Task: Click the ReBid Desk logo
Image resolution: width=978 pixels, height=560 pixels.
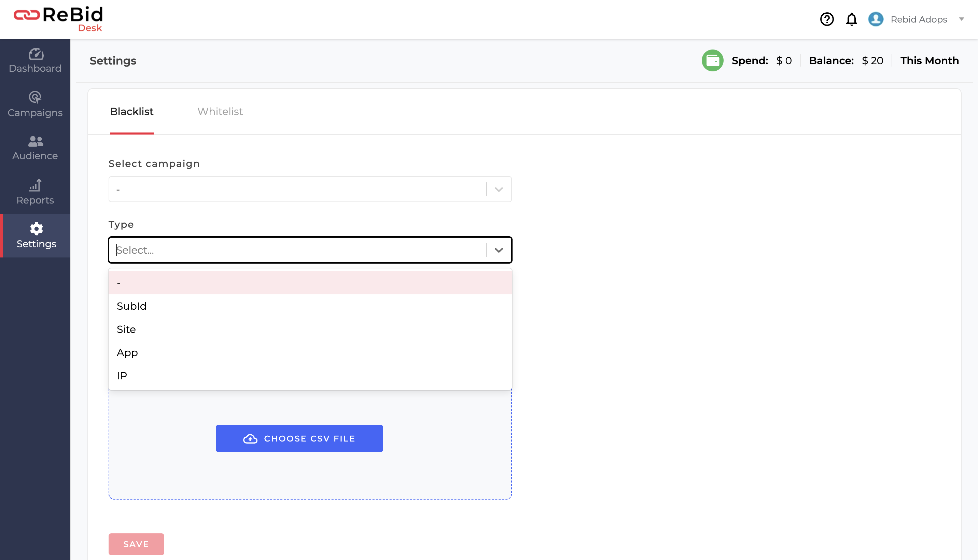Action: pos(58,19)
